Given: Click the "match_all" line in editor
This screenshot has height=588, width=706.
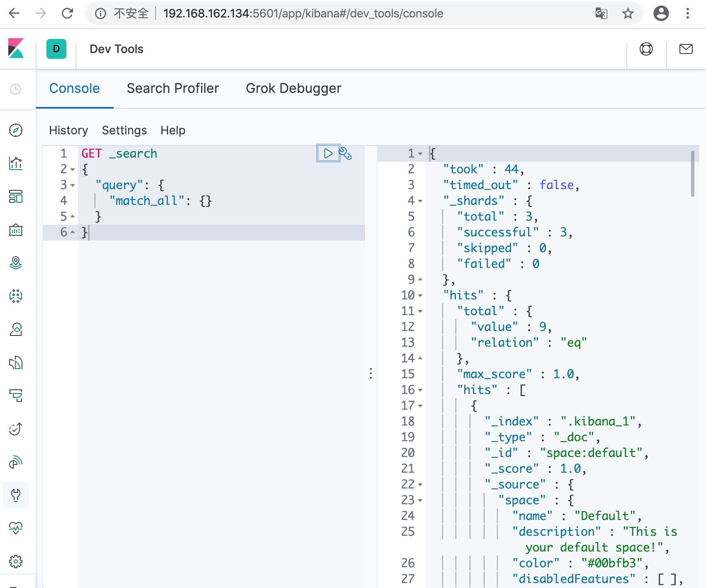Looking at the screenshot, I should point(161,201).
